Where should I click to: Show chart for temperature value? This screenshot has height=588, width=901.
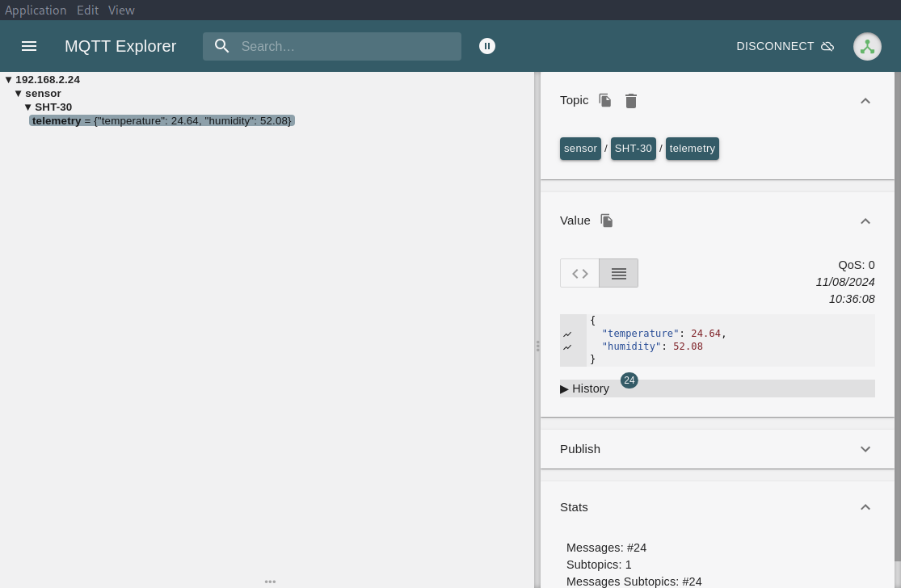(567, 334)
